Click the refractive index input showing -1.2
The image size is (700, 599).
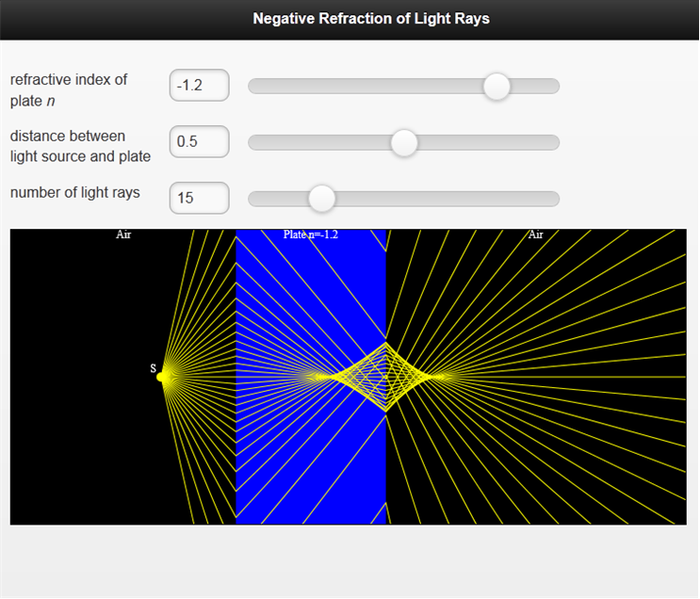(199, 86)
